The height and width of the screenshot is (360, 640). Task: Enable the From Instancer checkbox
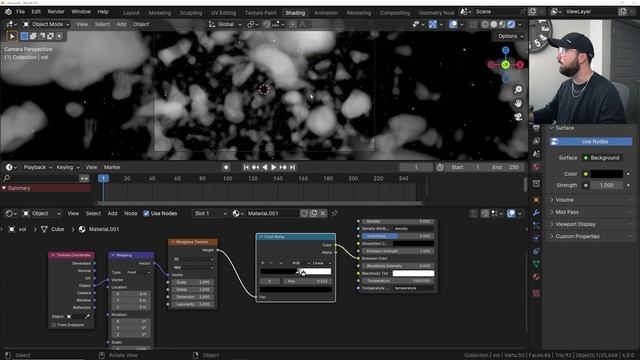tap(54, 325)
